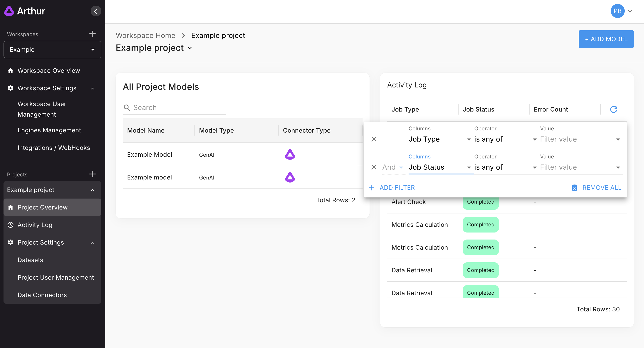The width and height of the screenshot is (644, 348).
Task: Delete the Job Status filter row
Action: [374, 167]
